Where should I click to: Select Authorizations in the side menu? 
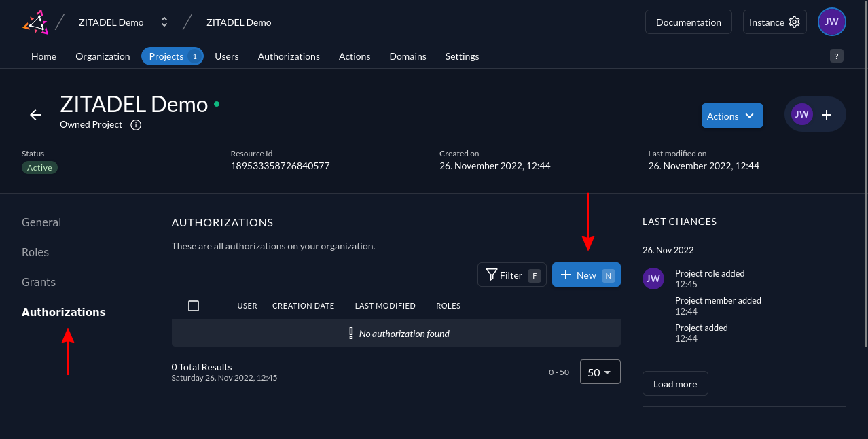pos(64,312)
